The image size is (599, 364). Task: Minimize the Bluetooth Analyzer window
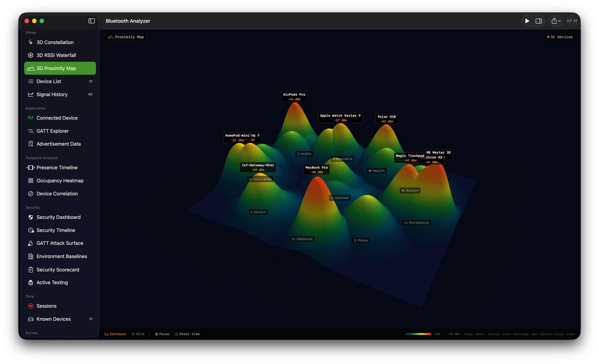pyautogui.click(x=34, y=21)
